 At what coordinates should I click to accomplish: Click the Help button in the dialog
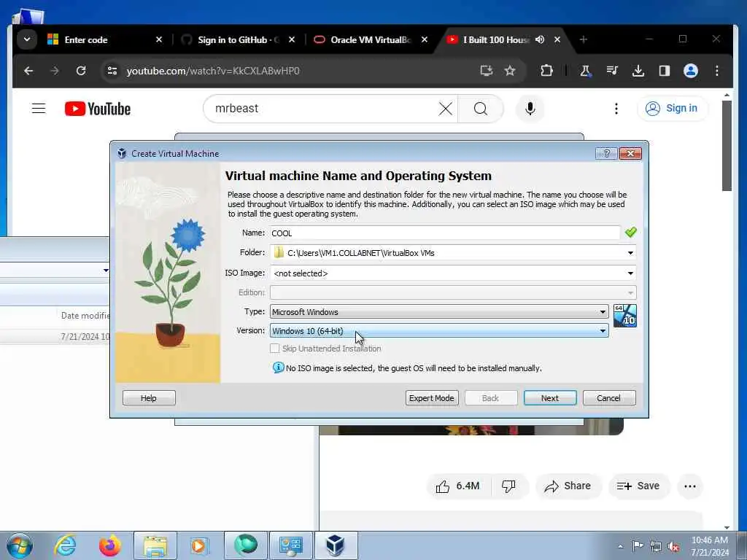[x=149, y=398]
